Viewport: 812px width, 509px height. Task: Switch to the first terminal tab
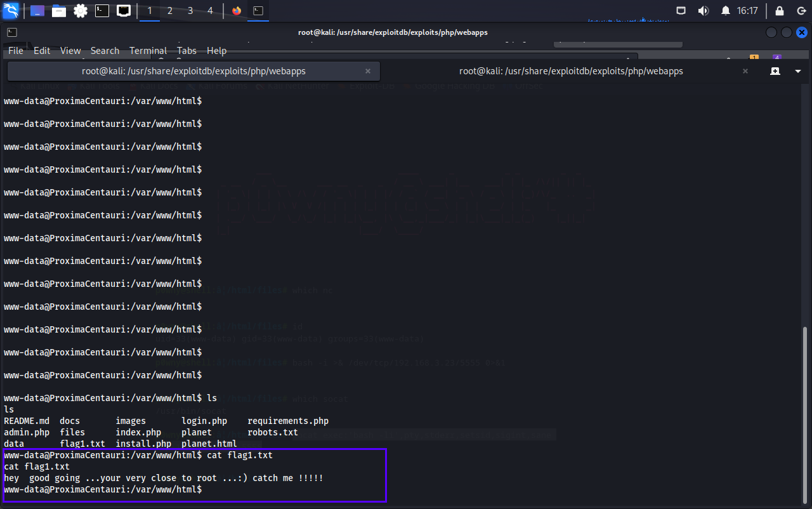[193, 71]
